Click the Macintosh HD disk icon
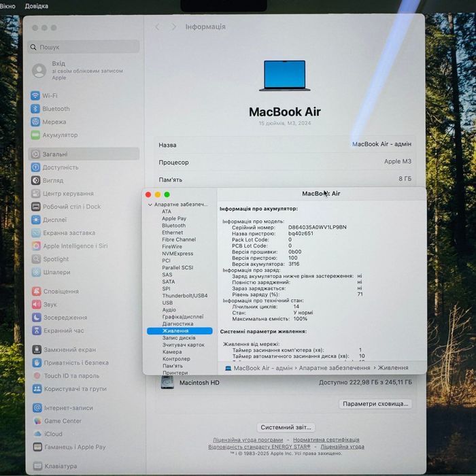Image resolution: width=476 pixels, height=476 pixels. pyautogui.click(x=167, y=382)
